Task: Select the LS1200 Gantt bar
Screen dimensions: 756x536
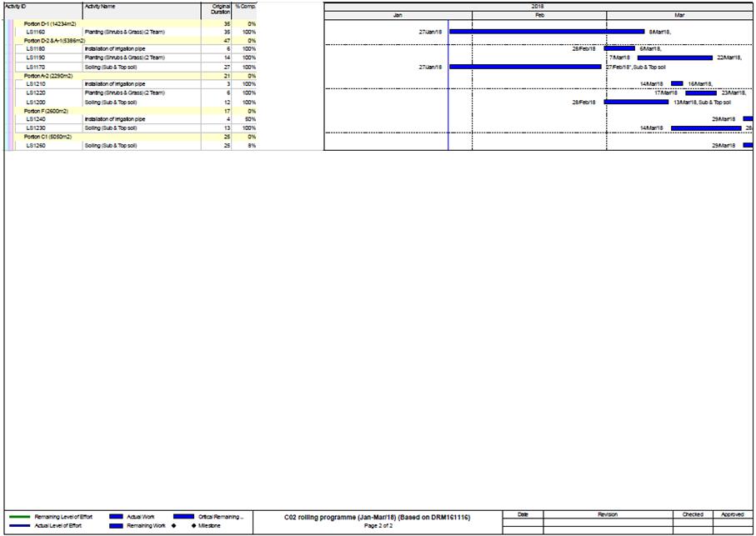Action: coord(637,103)
